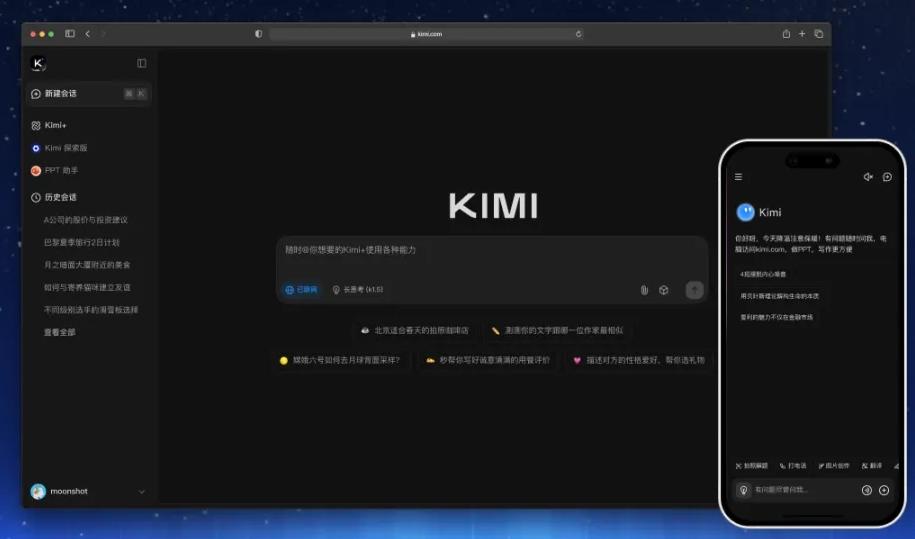This screenshot has height=539, width=915.
Task: Open history chat about 猫咪 friendship
Action: pos(87,287)
